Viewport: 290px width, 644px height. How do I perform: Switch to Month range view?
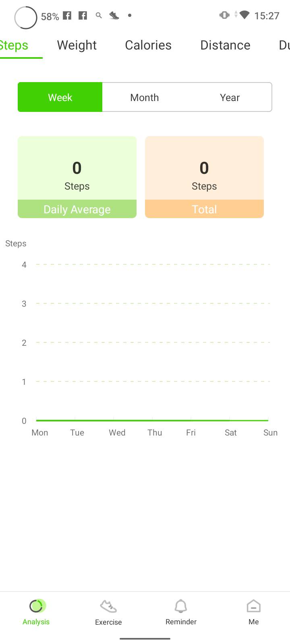click(145, 97)
